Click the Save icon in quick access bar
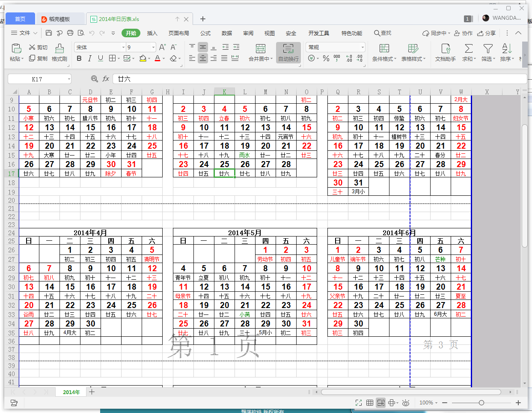 (49, 33)
